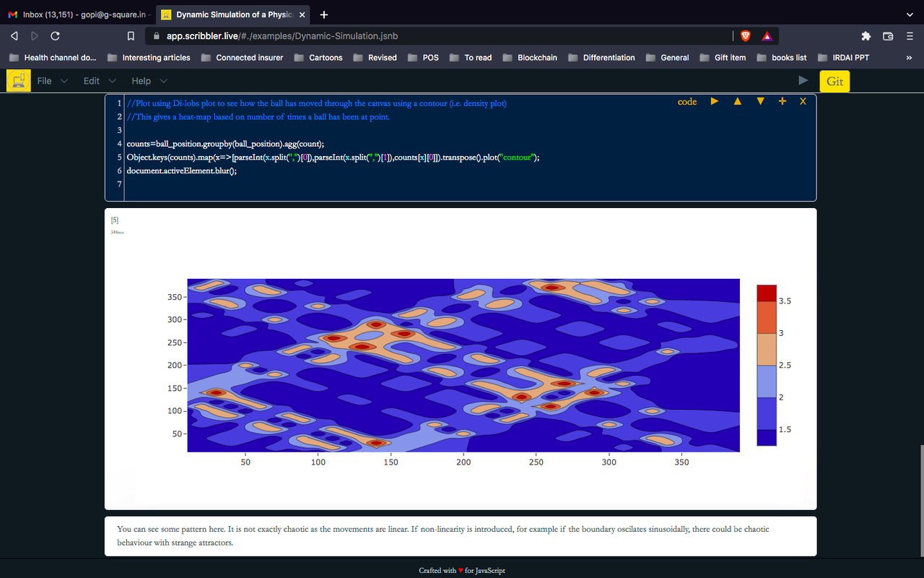The height and width of the screenshot is (578, 924).
Task: Click the Brave Rewards triangle icon
Action: click(x=767, y=35)
